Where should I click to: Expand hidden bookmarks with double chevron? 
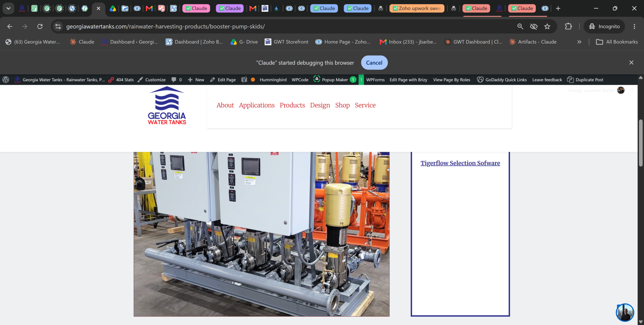pos(579,42)
